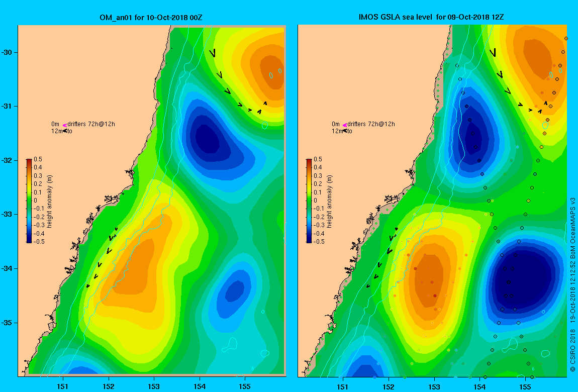Click the right map's 'height anomaly (m)' label
The height and width of the screenshot is (392, 578).
point(329,201)
